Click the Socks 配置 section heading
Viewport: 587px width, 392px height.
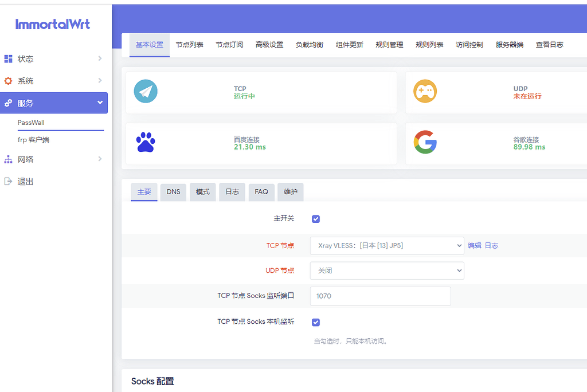152,382
